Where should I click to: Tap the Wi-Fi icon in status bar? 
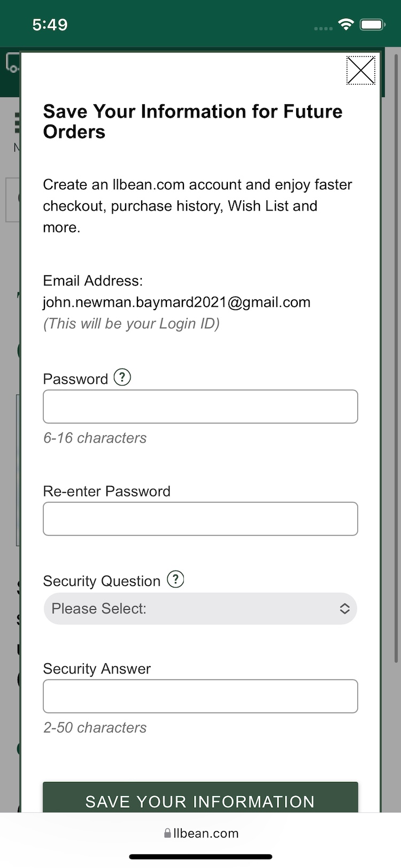[x=346, y=25]
